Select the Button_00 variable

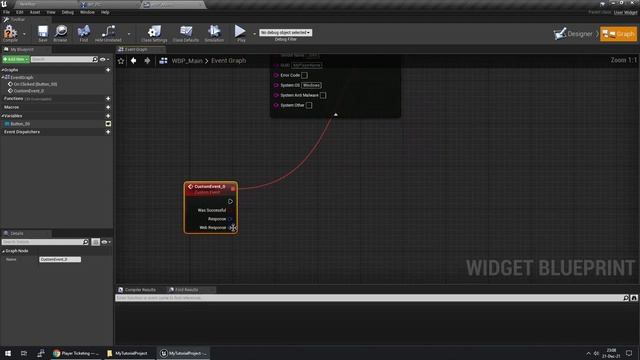pos(20,124)
